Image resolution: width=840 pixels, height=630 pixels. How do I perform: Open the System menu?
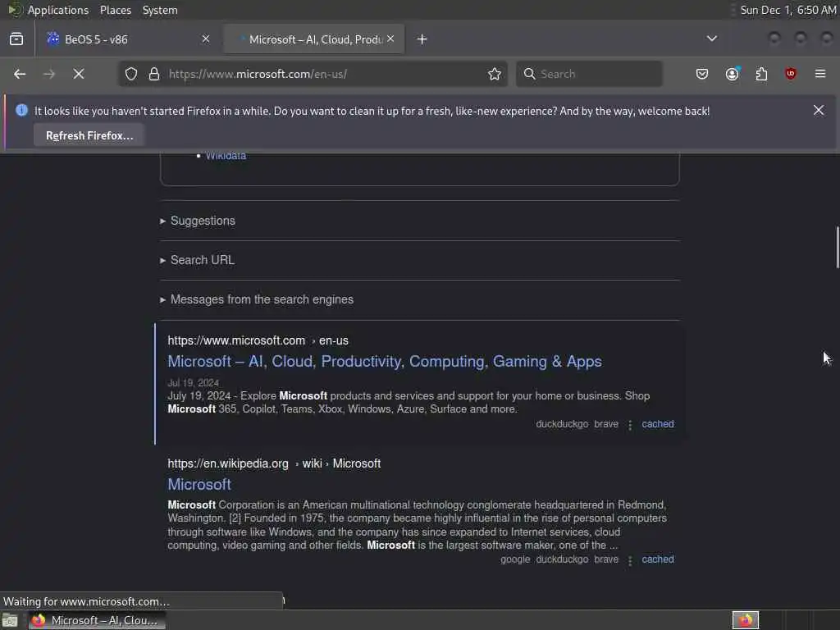(x=160, y=10)
